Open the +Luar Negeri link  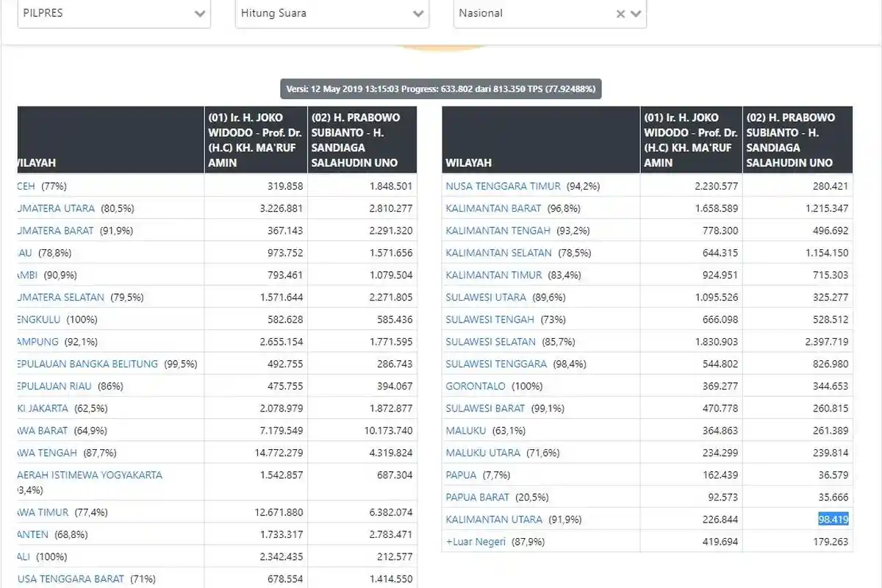pos(476,542)
